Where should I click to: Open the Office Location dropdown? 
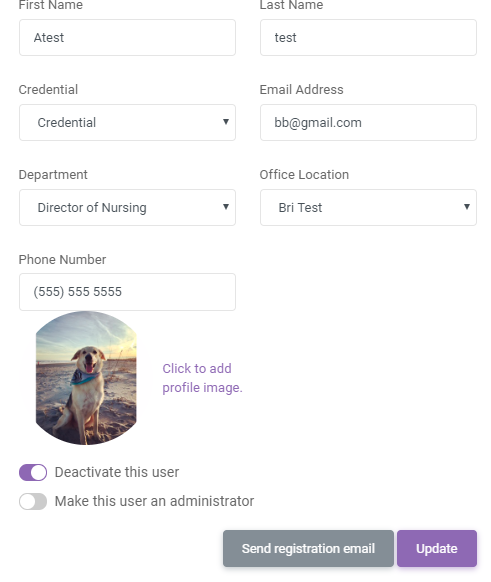tap(368, 207)
